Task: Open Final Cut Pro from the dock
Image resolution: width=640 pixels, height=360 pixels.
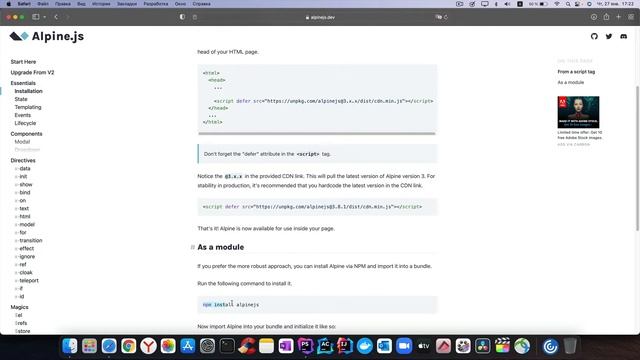Action: (x=502, y=346)
